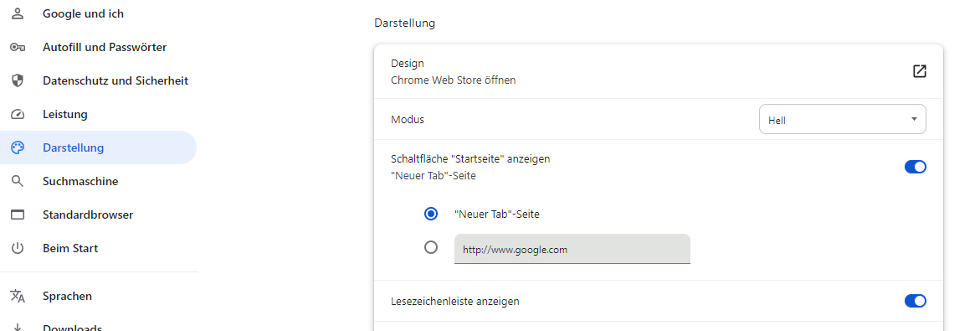Click the Darstellung section heading
980x331 pixels.
404,23
